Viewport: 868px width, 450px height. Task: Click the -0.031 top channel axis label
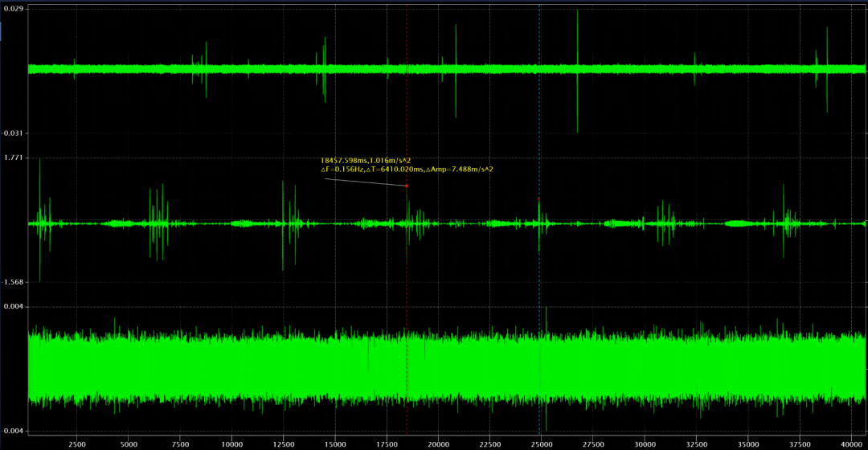point(14,133)
